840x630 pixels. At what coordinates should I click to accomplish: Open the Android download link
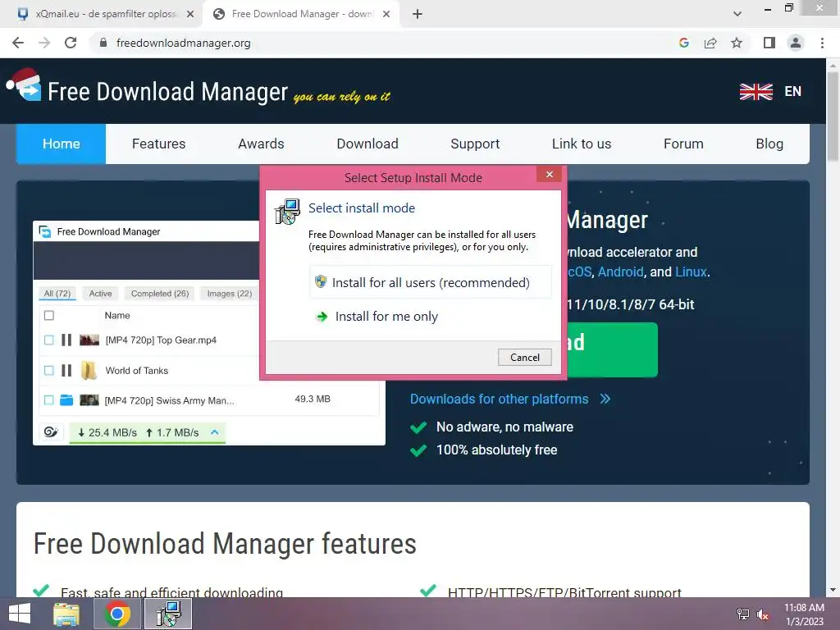tap(620, 272)
